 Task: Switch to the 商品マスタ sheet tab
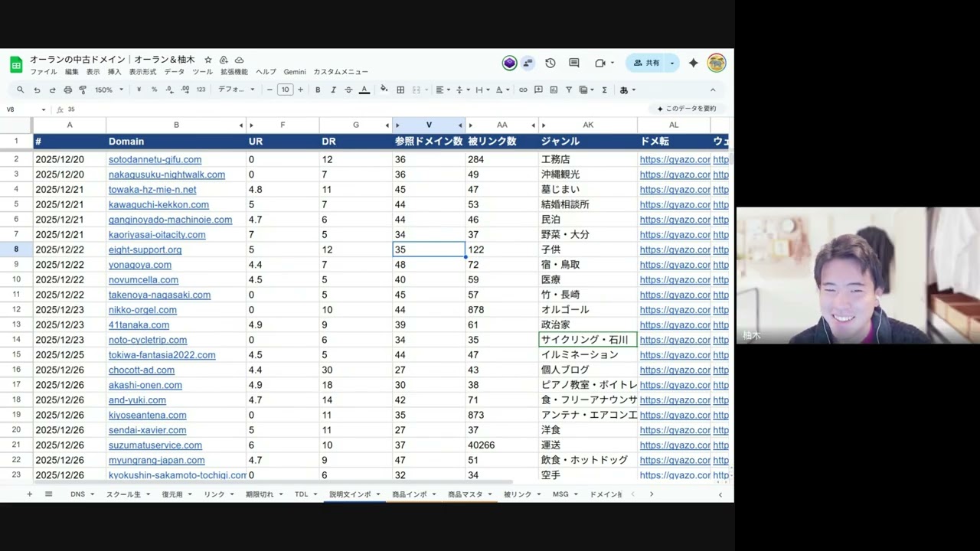465,494
